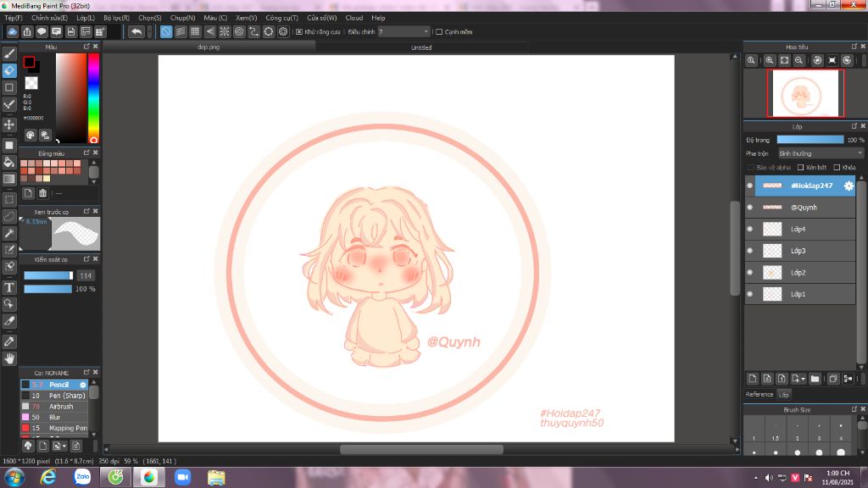Zoom out on the Navigator panel

(798, 60)
